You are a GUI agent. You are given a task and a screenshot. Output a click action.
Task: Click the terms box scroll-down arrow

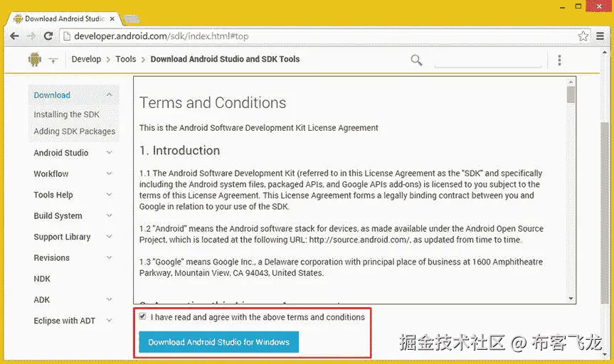coord(571,299)
